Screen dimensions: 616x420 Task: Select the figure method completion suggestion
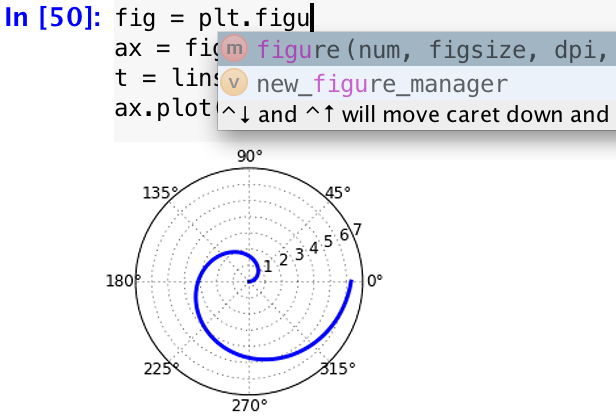click(x=417, y=49)
